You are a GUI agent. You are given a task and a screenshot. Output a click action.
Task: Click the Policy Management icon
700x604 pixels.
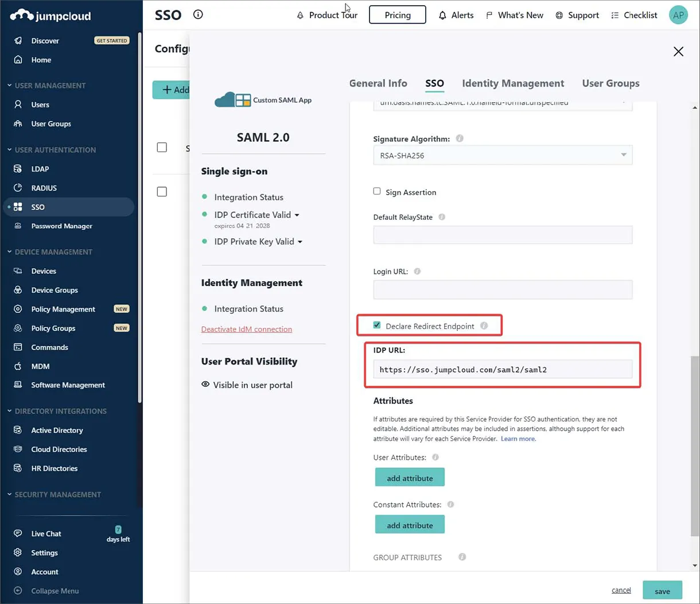coord(18,309)
